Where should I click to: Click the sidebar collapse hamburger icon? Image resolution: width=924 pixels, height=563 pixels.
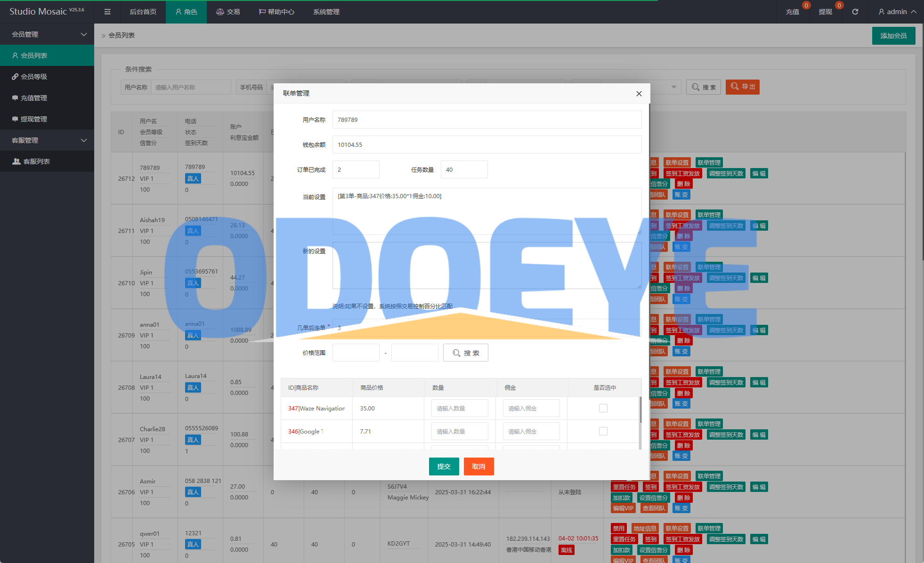107,12
